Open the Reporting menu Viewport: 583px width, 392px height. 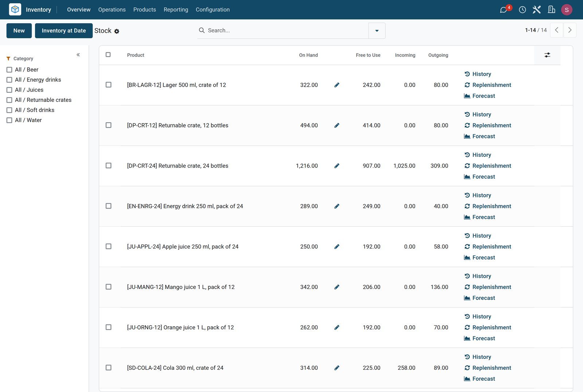coord(176,10)
